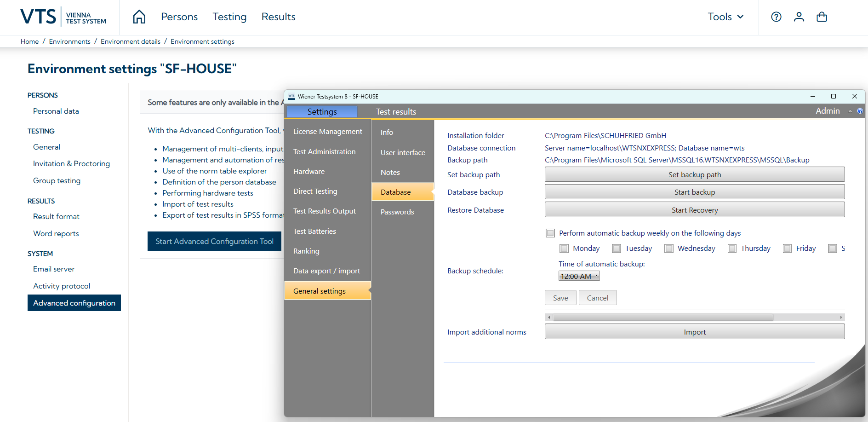Image resolution: width=868 pixels, height=422 pixels.
Task: Open Advanced configuration in sidebar
Action: (74, 303)
